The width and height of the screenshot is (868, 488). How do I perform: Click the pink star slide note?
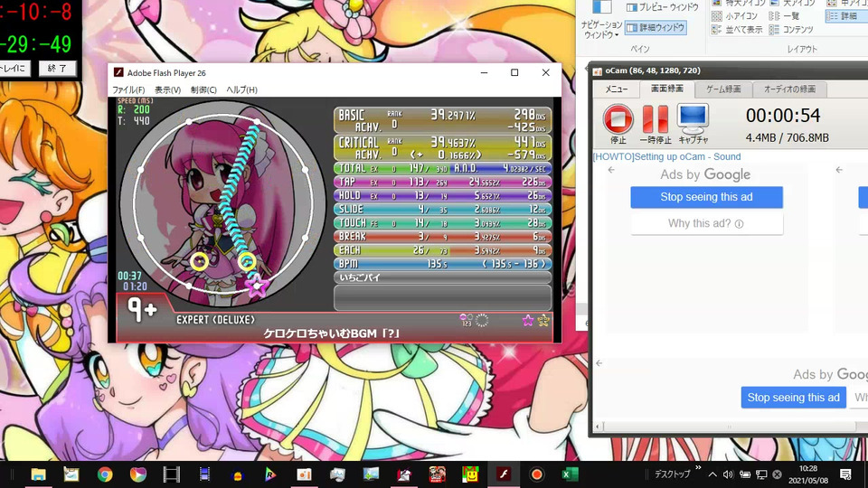[256, 286]
